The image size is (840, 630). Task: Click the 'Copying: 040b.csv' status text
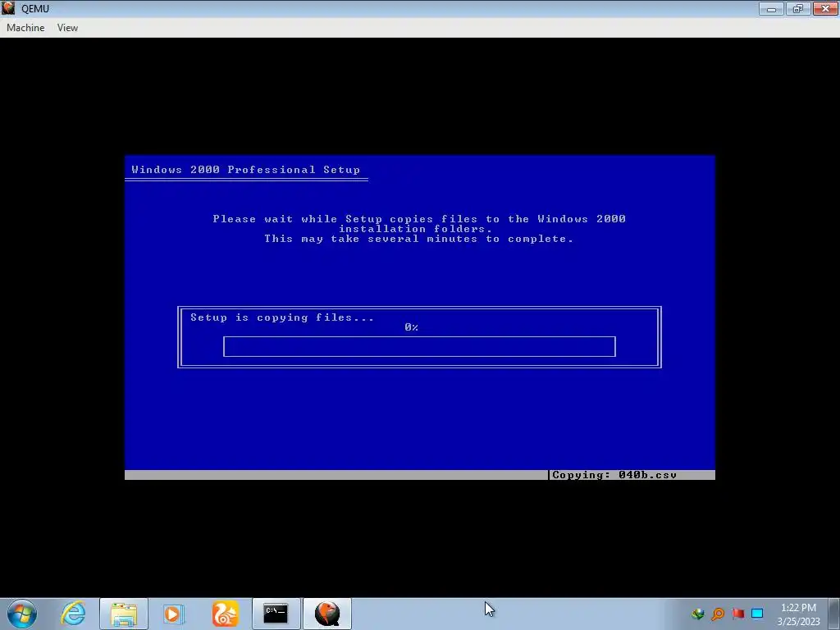(614, 475)
